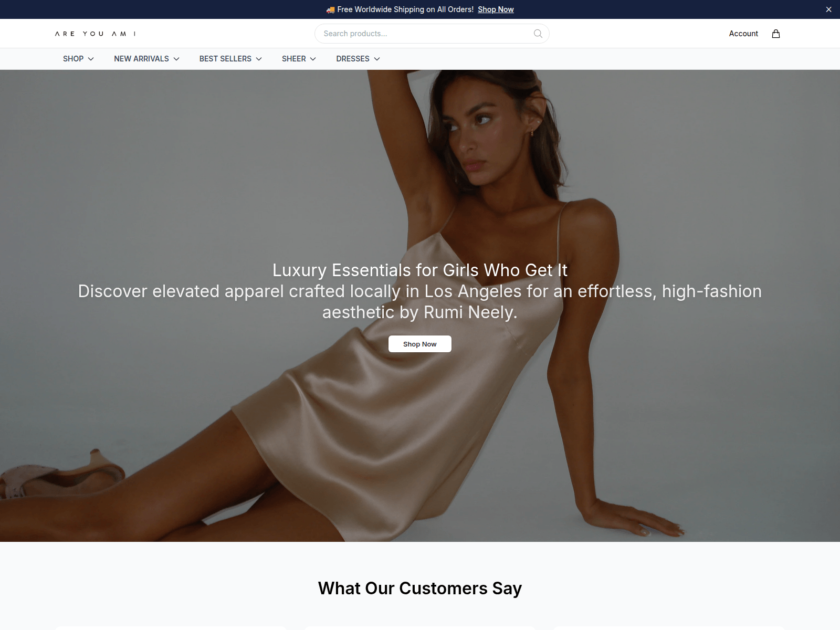Expand the BEST SELLERS dropdown chevron
This screenshot has height=630, width=840.
coord(259,59)
